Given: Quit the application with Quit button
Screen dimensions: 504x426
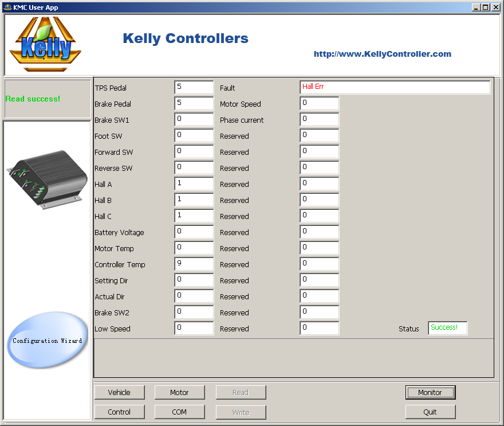Looking at the screenshot, I should click(430, 412).
